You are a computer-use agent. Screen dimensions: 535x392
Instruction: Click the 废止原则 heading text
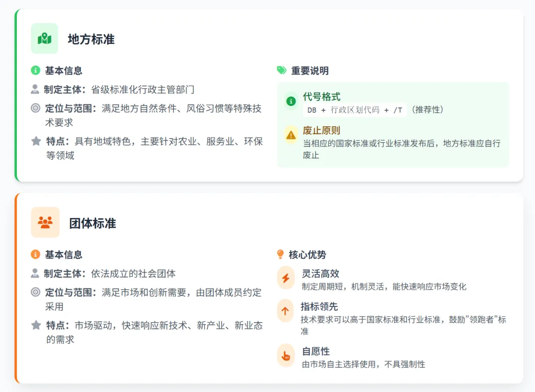coord(321,131)
